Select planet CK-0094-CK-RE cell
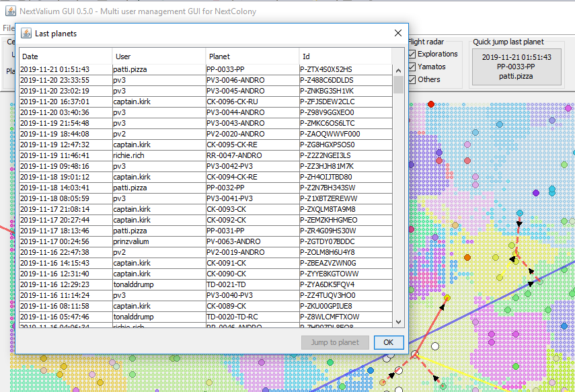 [252, 177]
